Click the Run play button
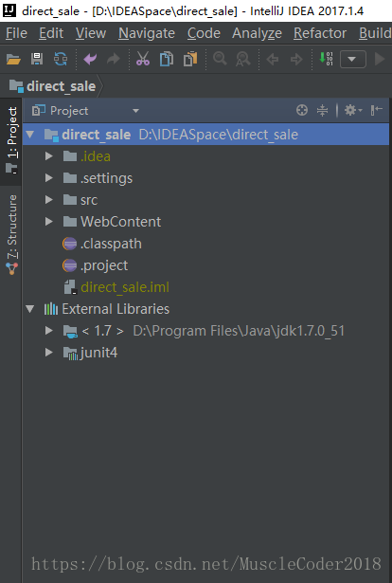This screenshot has width=392, height=583. [x=380, y=59]
